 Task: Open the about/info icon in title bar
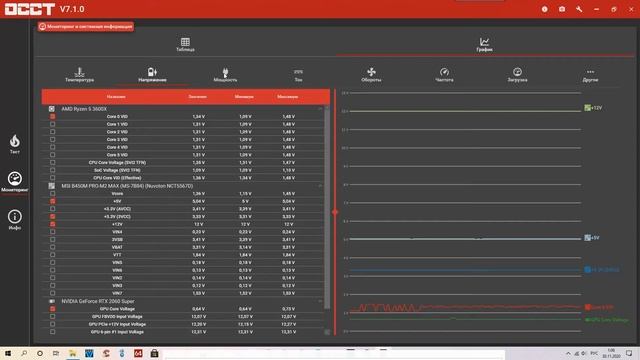pyautogui.click(x=544, y=9)
